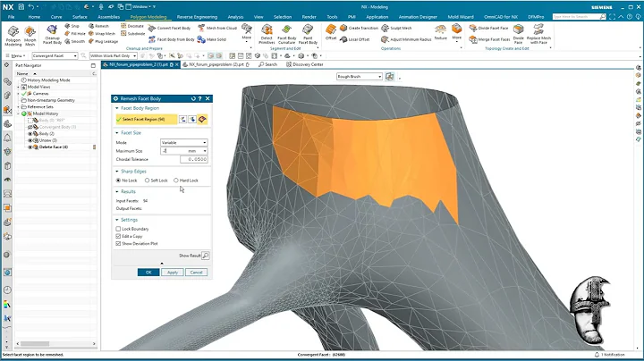Select the Soft Lock option
The width and height of the screenshot is (644, 361).
click(x=147, y=180)
